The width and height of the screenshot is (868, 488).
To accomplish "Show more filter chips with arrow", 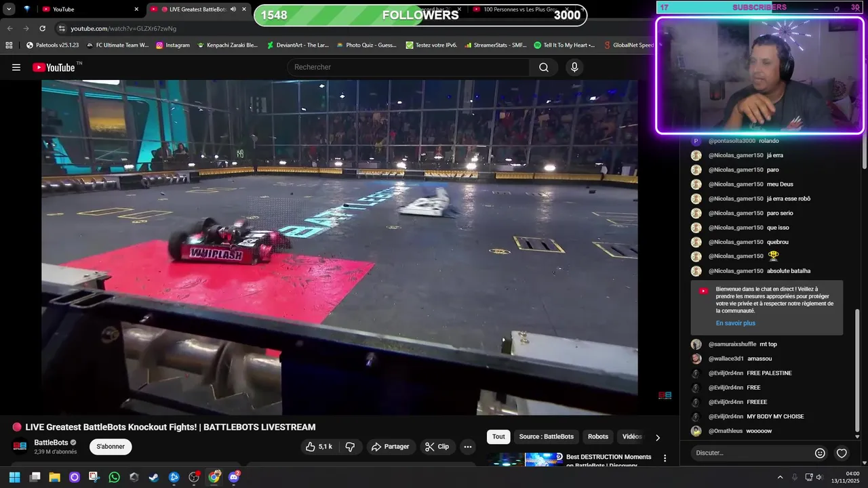I will tap(657, 437).
